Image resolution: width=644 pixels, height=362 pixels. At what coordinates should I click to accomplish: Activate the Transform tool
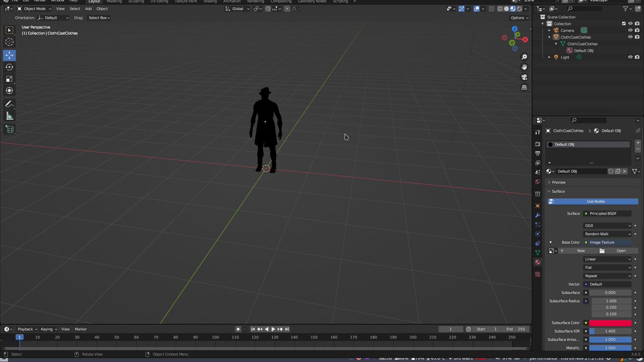9,91
